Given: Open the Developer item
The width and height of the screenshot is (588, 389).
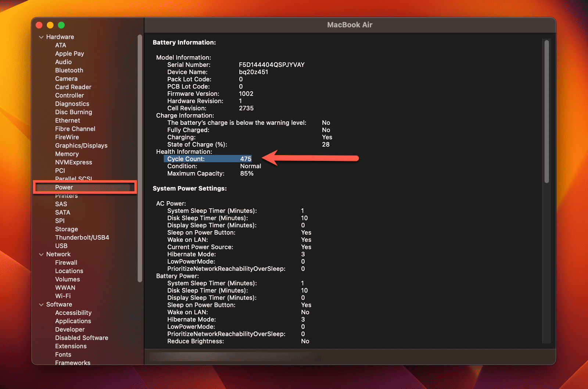Looking at the screenshot, I should pos(70,329).
